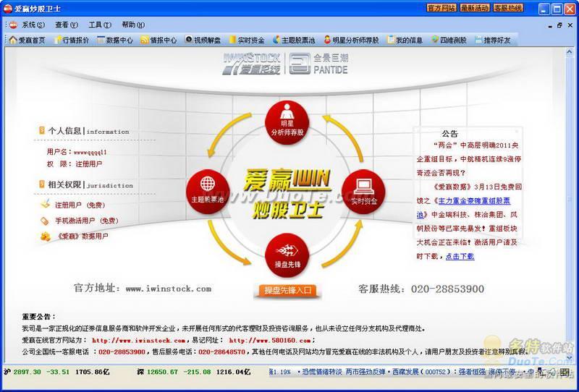Open the 工具(T) menu
This screenshot has width=579, height=392.
(x=100, y=25)
